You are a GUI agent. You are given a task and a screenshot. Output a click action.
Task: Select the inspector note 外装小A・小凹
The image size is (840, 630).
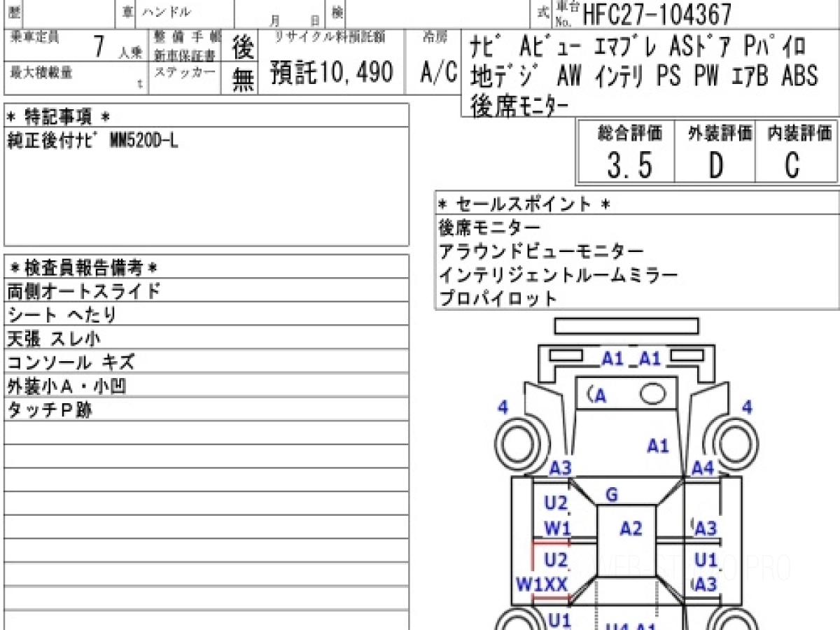coord(66,386)
